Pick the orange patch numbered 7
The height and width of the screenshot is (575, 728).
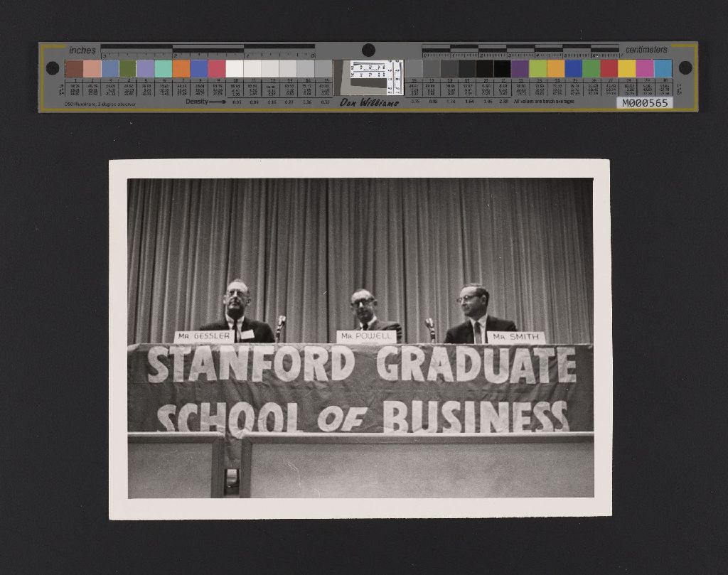(181, 69)
